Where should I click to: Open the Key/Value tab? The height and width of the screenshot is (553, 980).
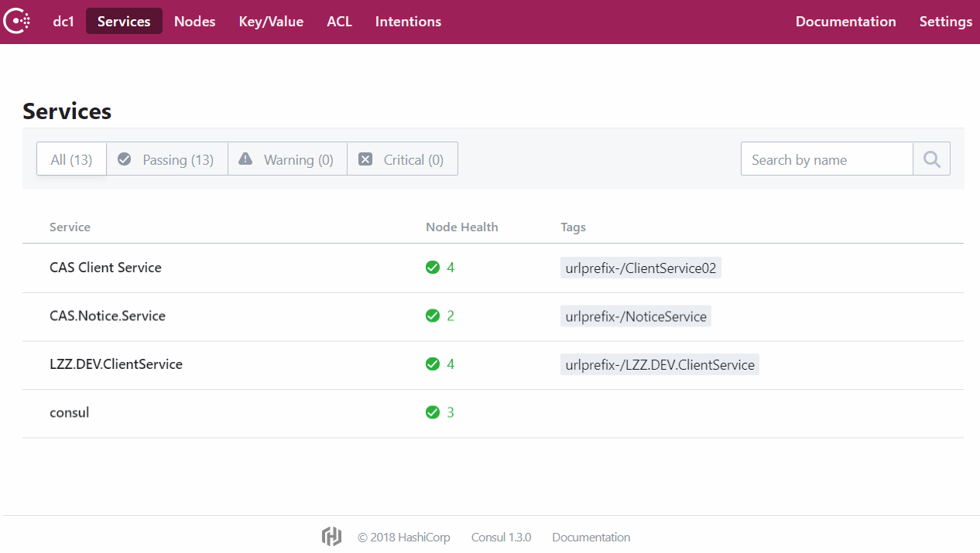(x=271, y=22)
